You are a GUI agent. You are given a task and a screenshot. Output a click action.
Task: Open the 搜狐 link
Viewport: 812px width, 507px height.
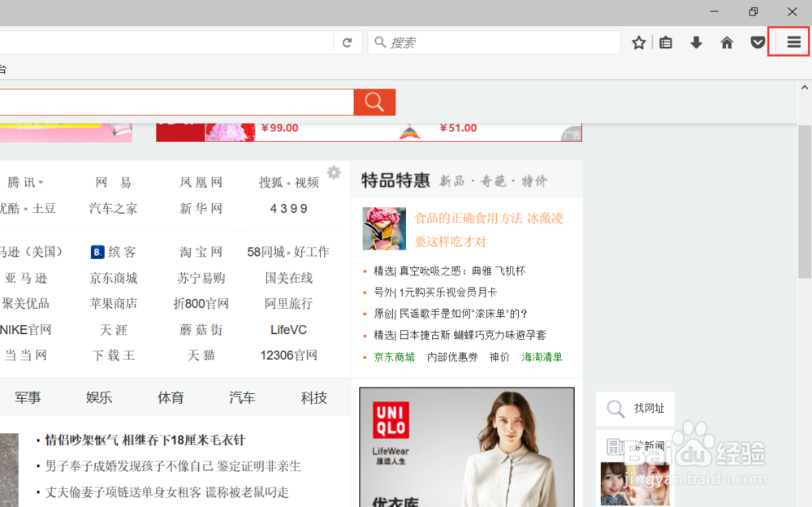[x=271, y=183]
